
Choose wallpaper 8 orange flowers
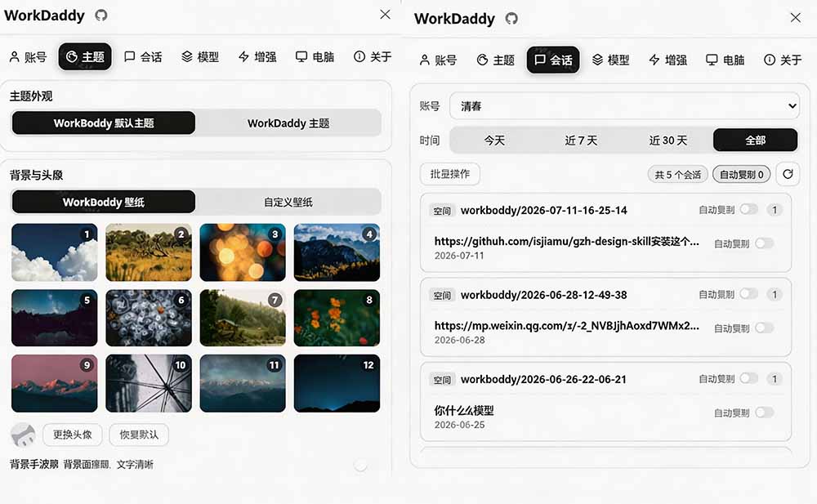point(337,318)
